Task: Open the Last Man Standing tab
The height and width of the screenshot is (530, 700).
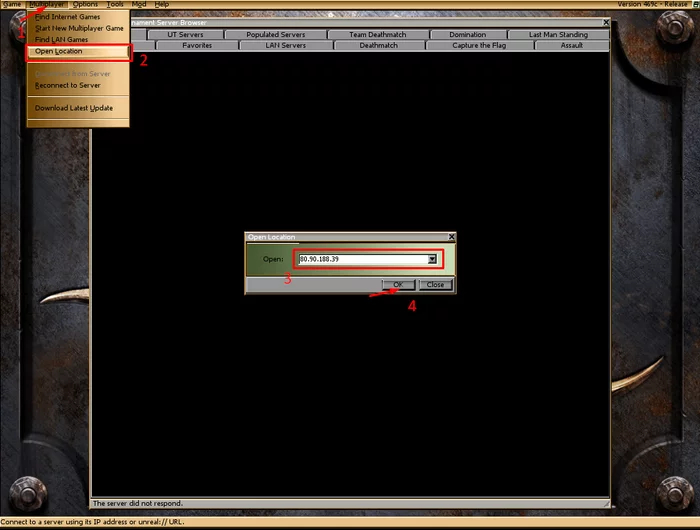Action: coord(558,34)
